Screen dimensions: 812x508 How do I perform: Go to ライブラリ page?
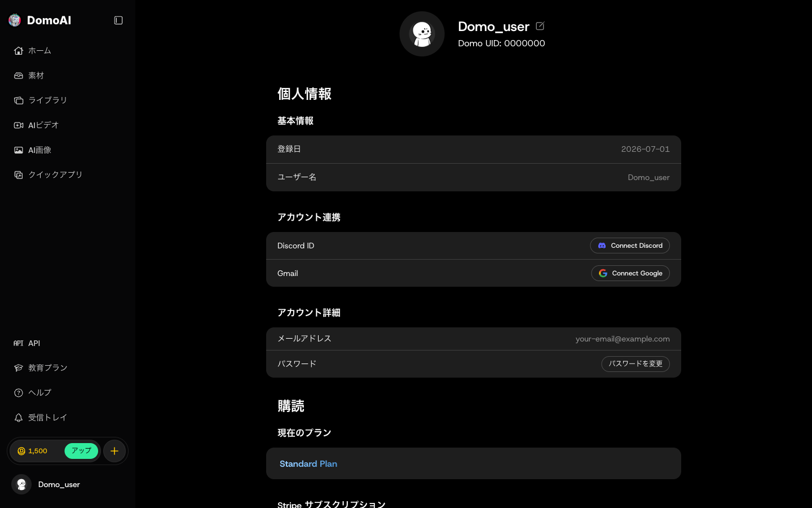point(48,100)
